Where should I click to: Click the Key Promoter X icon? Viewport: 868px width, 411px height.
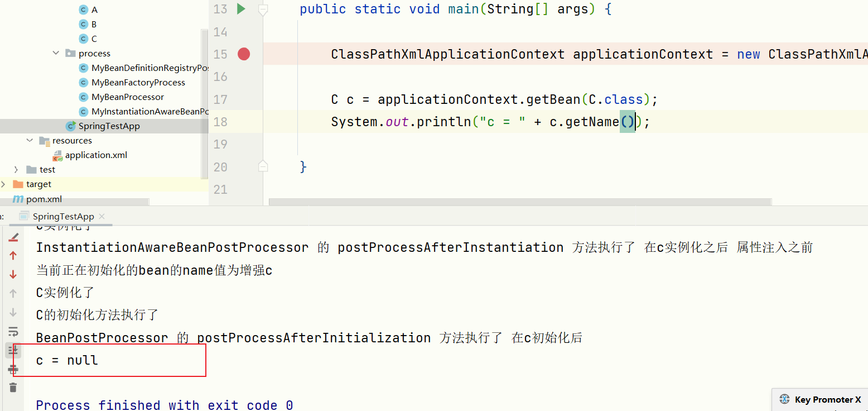[784, 399]
